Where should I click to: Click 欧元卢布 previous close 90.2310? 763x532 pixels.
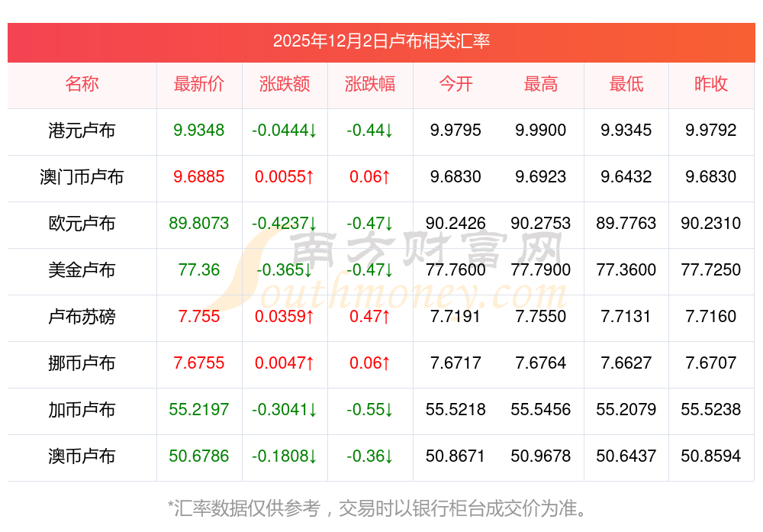click(x=711, y=224)
